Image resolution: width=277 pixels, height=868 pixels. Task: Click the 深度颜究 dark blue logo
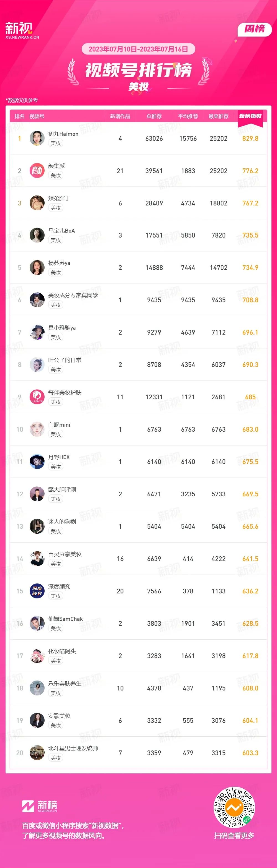click(x=37, y=591)
